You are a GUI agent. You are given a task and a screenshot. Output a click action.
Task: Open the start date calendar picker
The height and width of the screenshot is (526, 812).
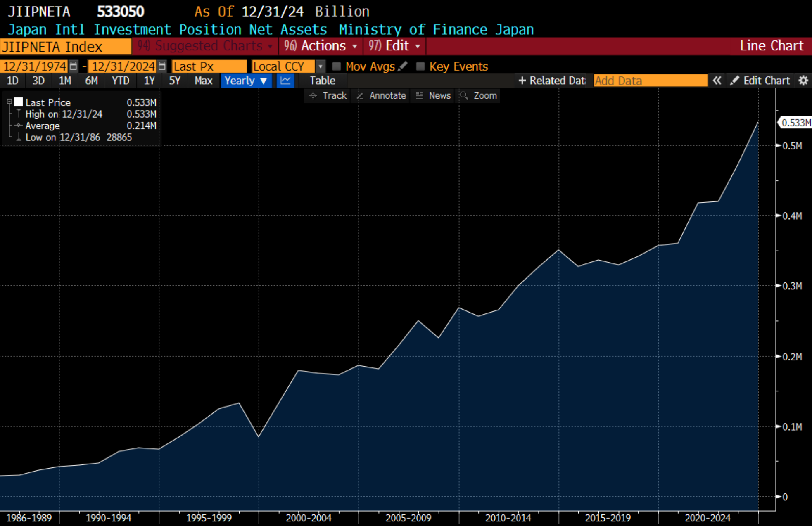tap(73, 66)
